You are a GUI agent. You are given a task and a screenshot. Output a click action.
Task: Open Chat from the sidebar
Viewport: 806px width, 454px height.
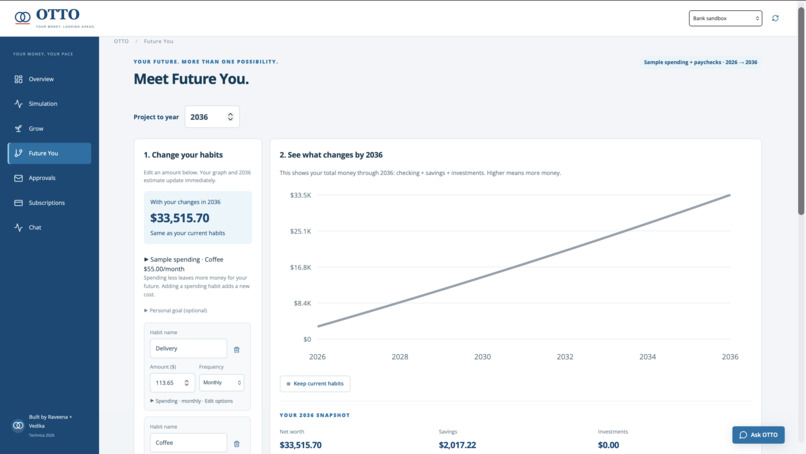[49, 227]
